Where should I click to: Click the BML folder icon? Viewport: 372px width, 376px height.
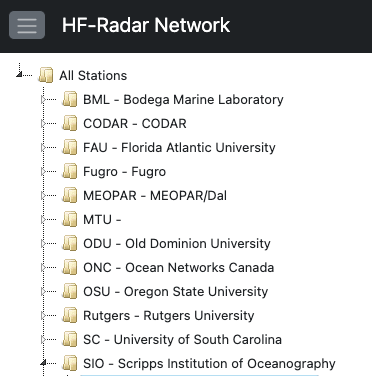tap(70, 99)
